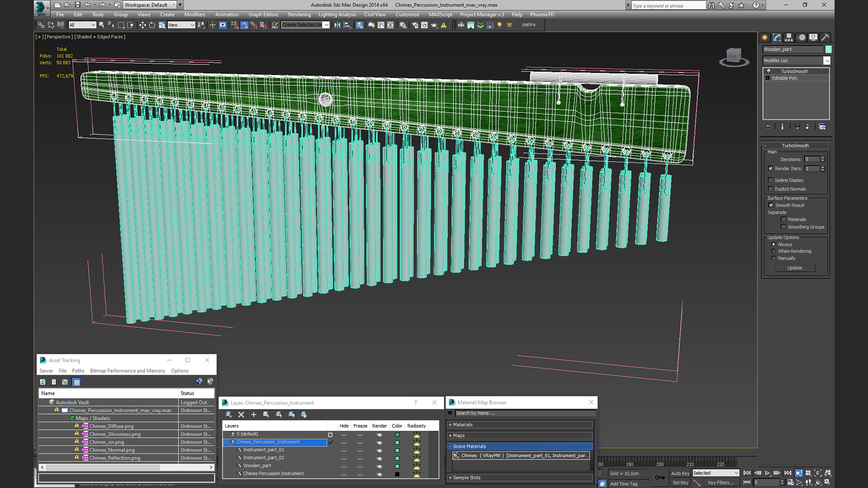This screenshot has width=868, height=488.
Task: Click the Maximize Viewport Toggle icon
Action: (827, 482)
